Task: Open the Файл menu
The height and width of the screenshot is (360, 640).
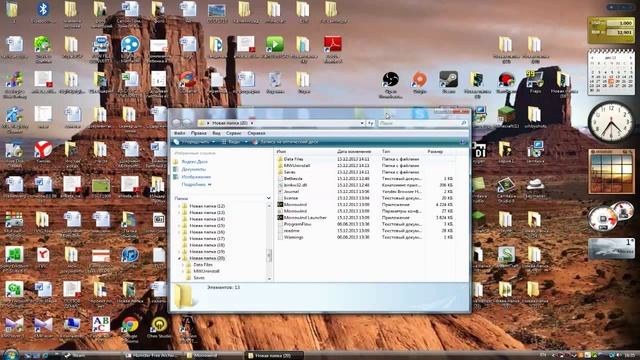Action: (x=180, y=133)
